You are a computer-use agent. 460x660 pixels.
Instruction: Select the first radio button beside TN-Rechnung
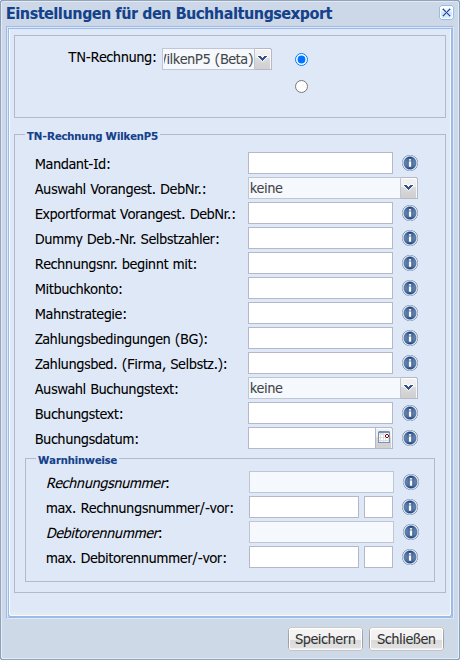click(x=301, y=59)
